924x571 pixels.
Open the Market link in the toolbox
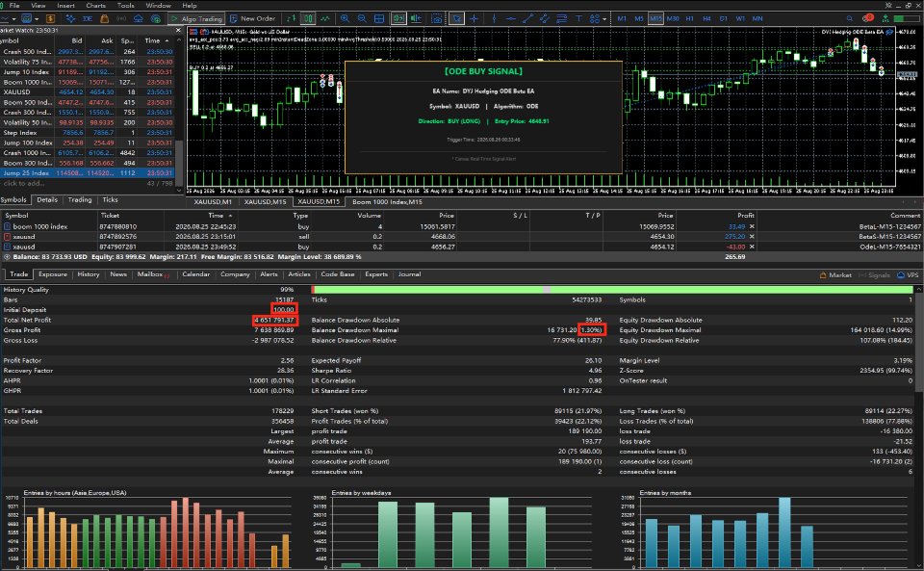tap(835, 275)
